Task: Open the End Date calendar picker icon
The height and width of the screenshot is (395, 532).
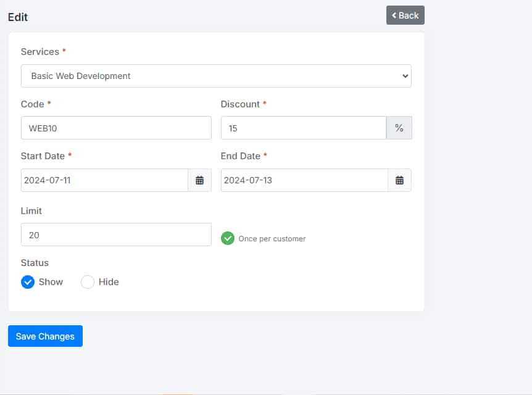Action: pyautogui.click(x=399, y=180)
